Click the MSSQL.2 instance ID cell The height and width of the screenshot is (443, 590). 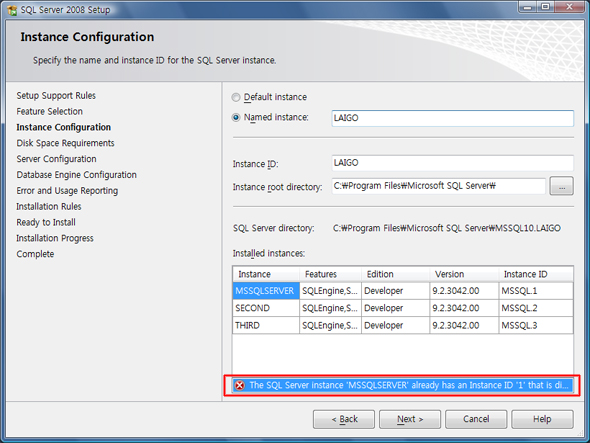click(x=536, y=308)
